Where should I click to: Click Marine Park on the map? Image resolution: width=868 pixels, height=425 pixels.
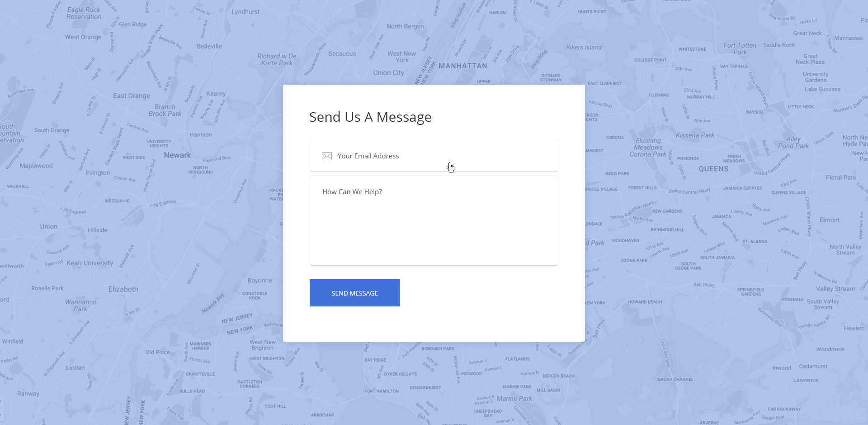514,398
